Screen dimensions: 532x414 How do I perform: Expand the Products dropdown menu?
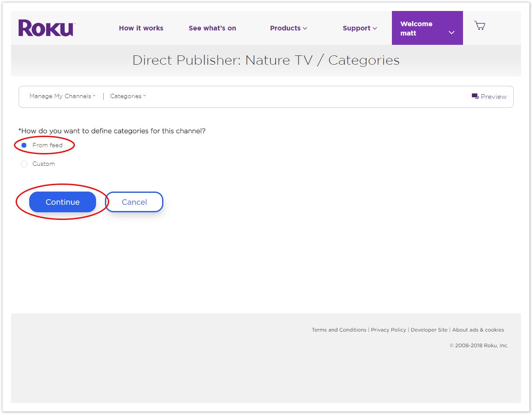pyautogui.click(x=289, y=28)
